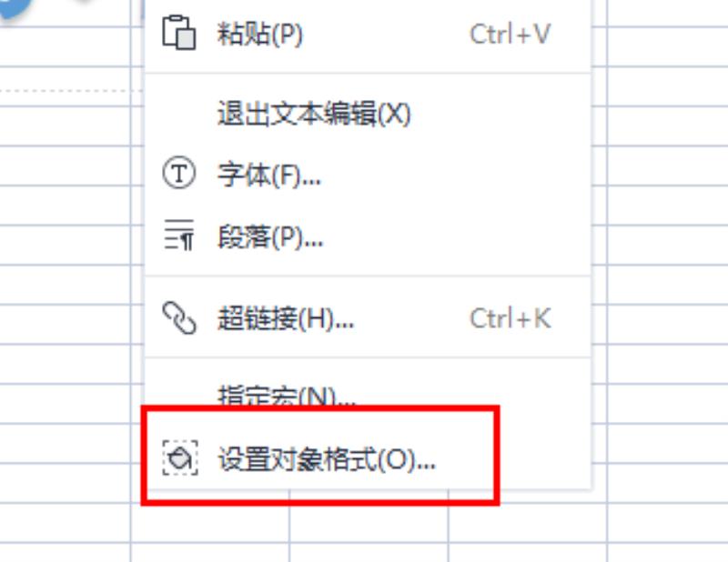The width and height of the screenshot is (728, 562).
Task: Click the circled T font icon
Action: pos(178,173)
